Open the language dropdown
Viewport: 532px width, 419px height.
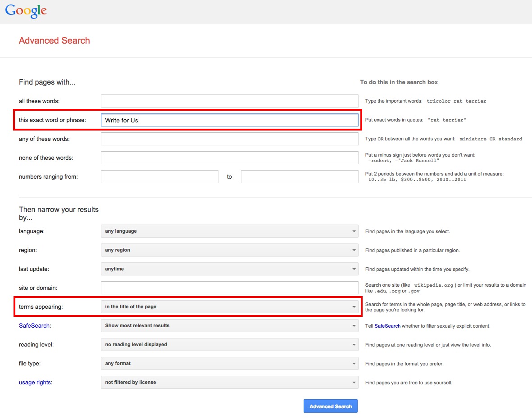click(229, 231)
